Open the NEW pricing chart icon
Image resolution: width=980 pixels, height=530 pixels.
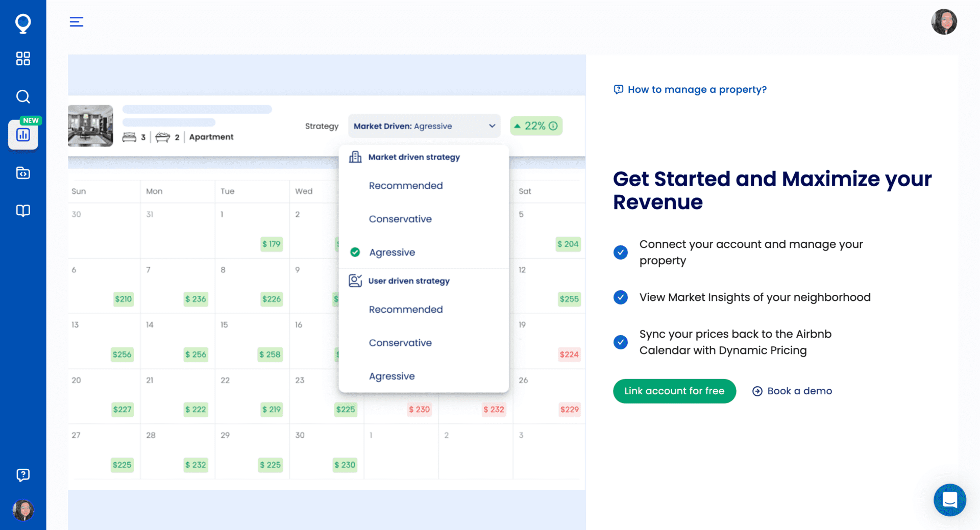(23, 135)
